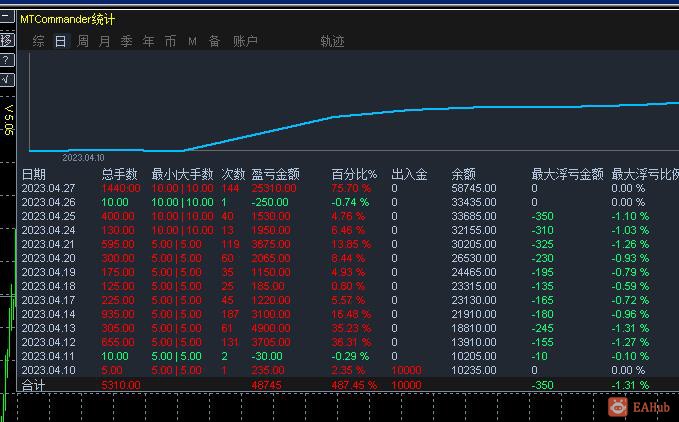679x422 pixels.
Task: Open the 月 monthly tab
Action: click(104, 41)
